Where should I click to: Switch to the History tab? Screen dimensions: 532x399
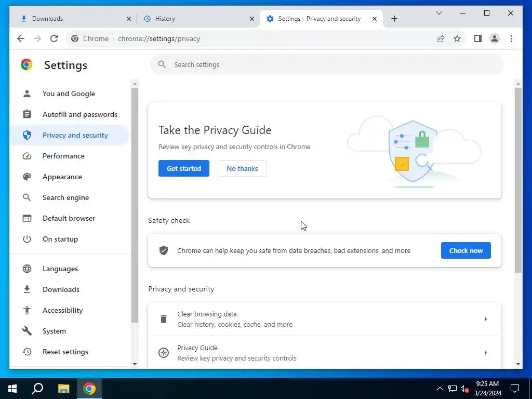point(198,19)
